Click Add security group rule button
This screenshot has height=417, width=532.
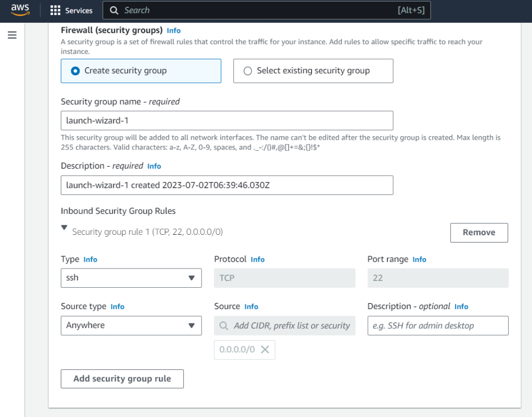pos(122,379)
